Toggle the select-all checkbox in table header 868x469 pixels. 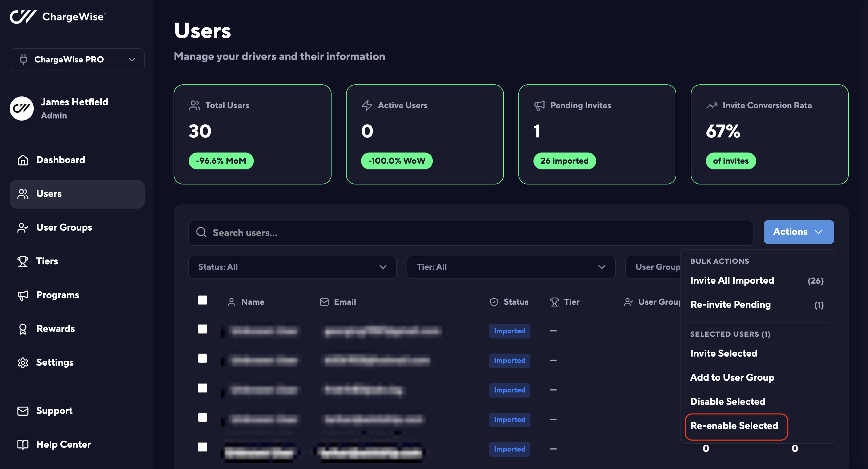click(x=202, y=300)
